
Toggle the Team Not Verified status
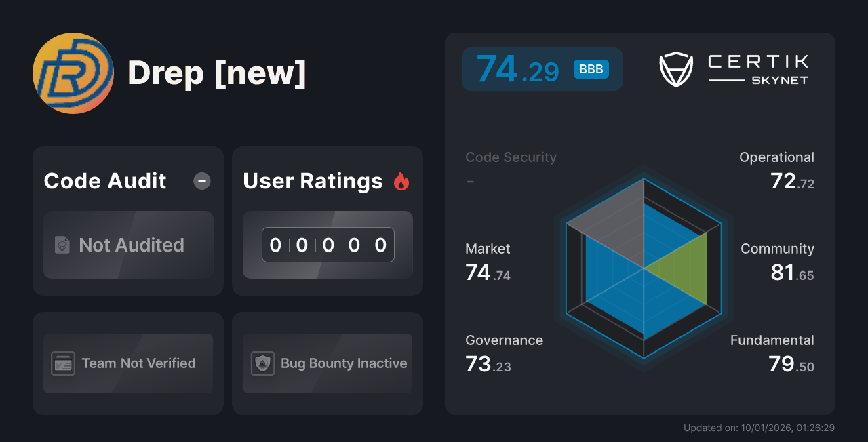(127, 363)
